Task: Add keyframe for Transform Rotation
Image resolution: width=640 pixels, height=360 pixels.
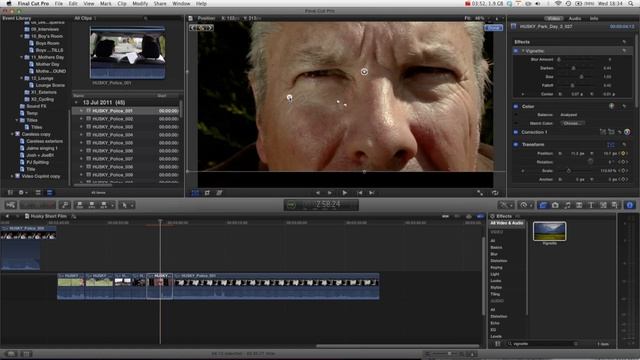Action: (623, 162)
